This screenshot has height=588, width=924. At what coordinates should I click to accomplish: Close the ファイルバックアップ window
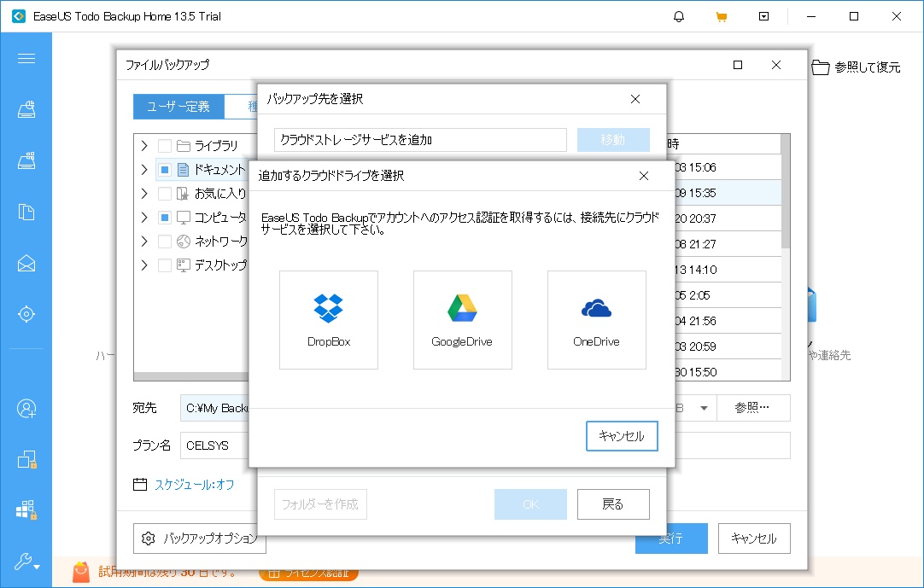point(776,65)
